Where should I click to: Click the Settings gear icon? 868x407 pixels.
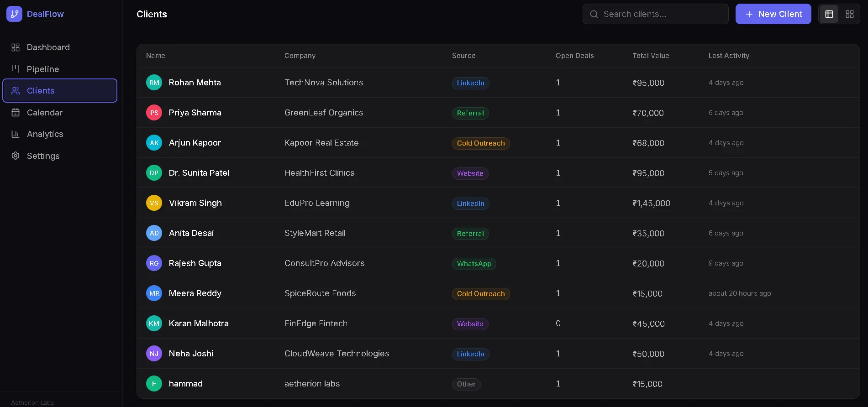pos(16,156)
